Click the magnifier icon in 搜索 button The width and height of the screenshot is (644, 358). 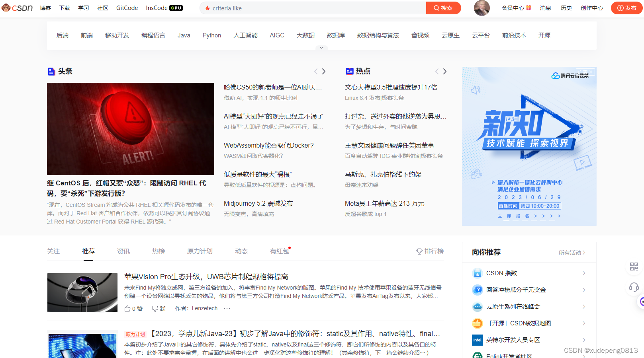(436, 8)
